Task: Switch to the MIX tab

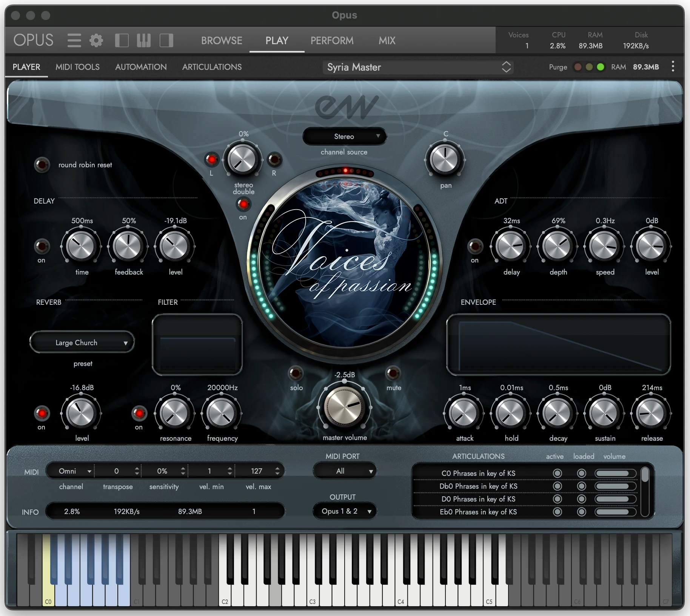Action: pos(387,40)
